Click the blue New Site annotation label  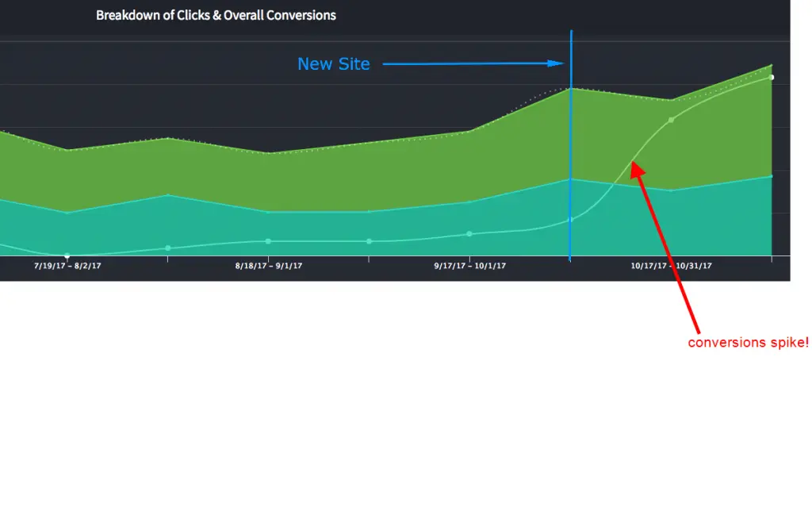tap(334, 63)
